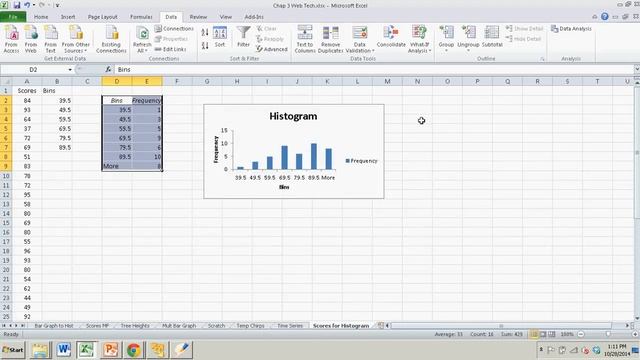Select the Frequency header cell
Viewport: 640px width, 360px height.
click(147, 100)
